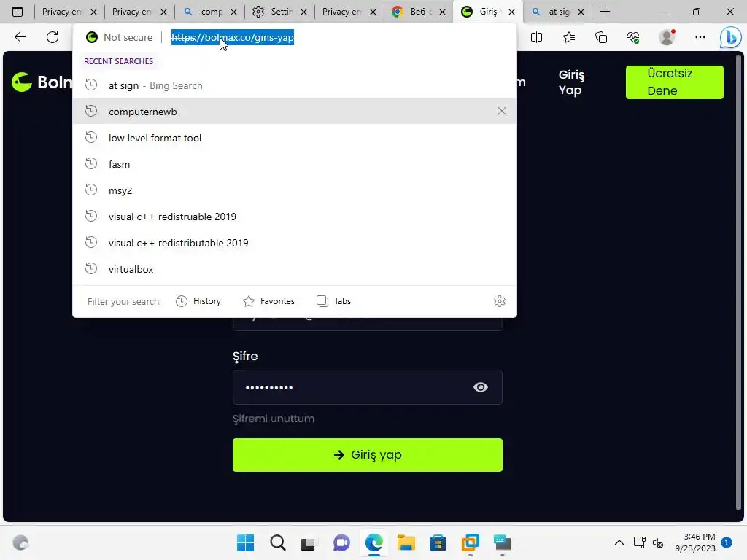Click the green Giriş yap button
The height and width of the screenshot is (560, 747).
pos(368,455)
